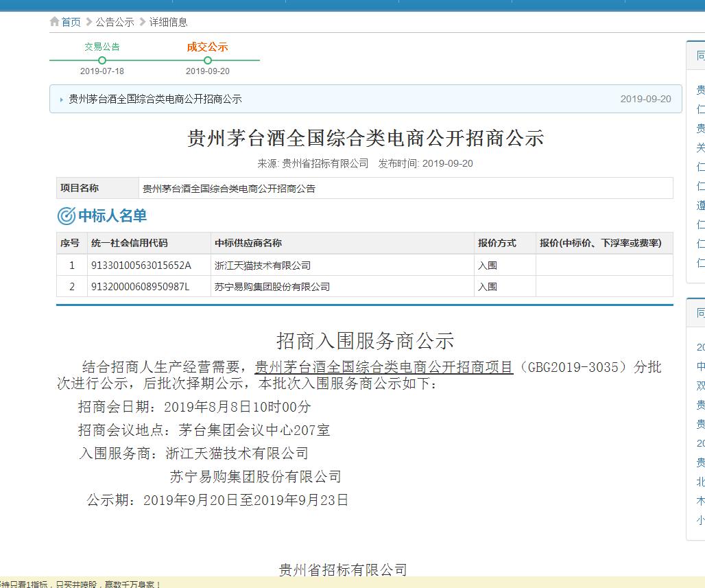This screenshot has width=705, height=588.
Task: Click the 招商会议地点 茅台集团会议中心207室 line
Action: pyautogui.click(x=204, y=430)
